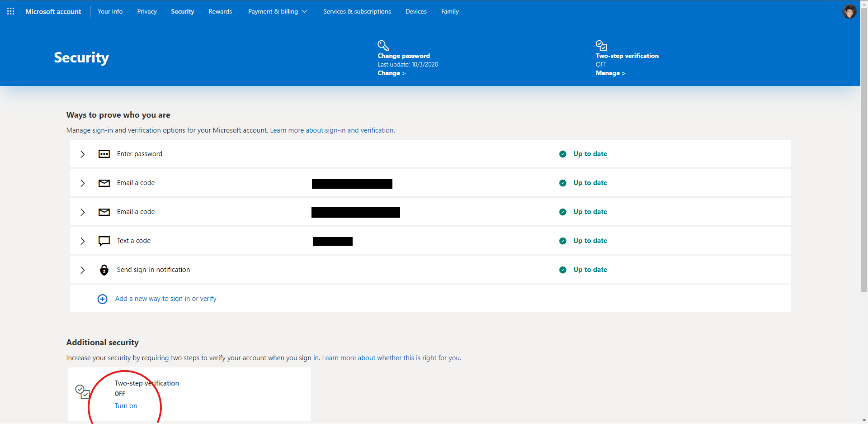The height and width of the screenshot is (424, 868).
Task: Open the Privacy tab
Action: pos(147,11)
